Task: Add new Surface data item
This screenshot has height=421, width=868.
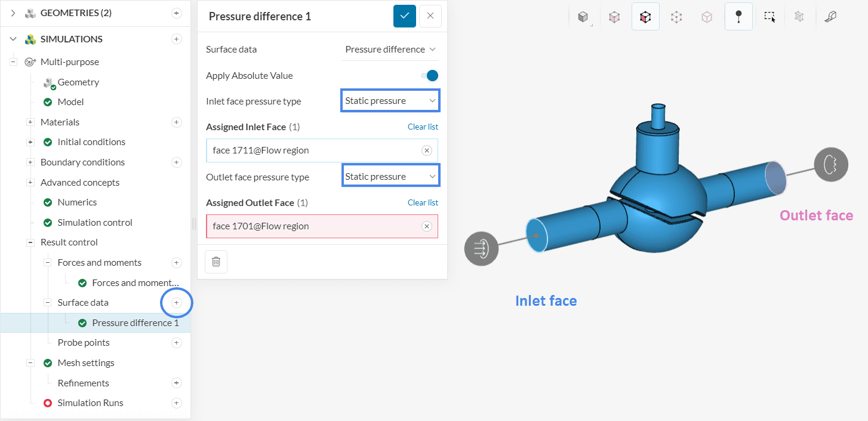Action: tap(176, 303)
